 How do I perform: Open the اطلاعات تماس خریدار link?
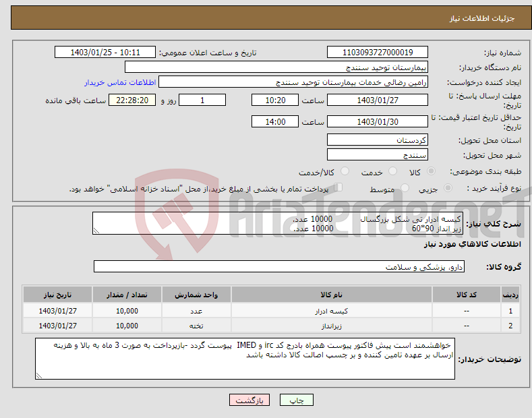point(120,82)
